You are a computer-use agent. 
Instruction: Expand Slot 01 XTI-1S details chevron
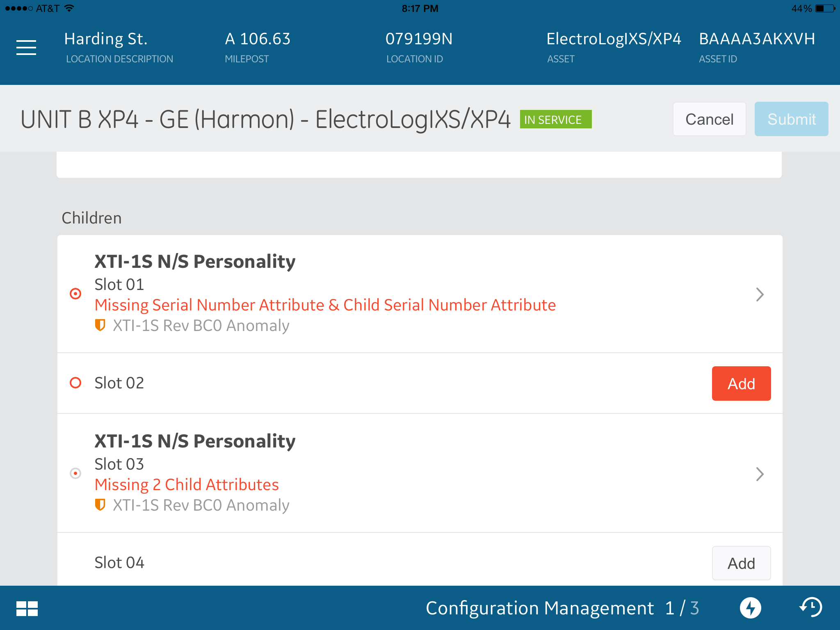[x=760, y=294]
